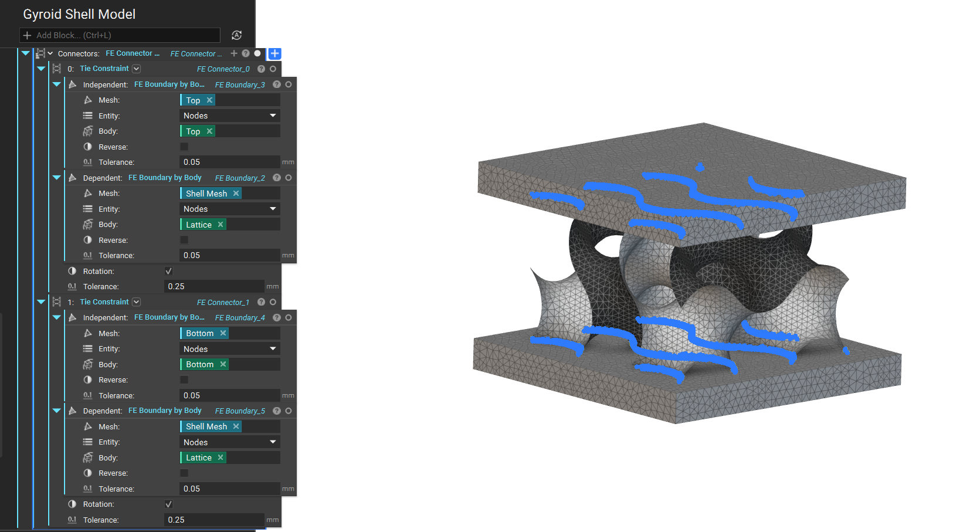This screenshot has width=980, height=532.
Task: Uncheck Rotation for Tie Constraint 0
Action: point(169,271)
